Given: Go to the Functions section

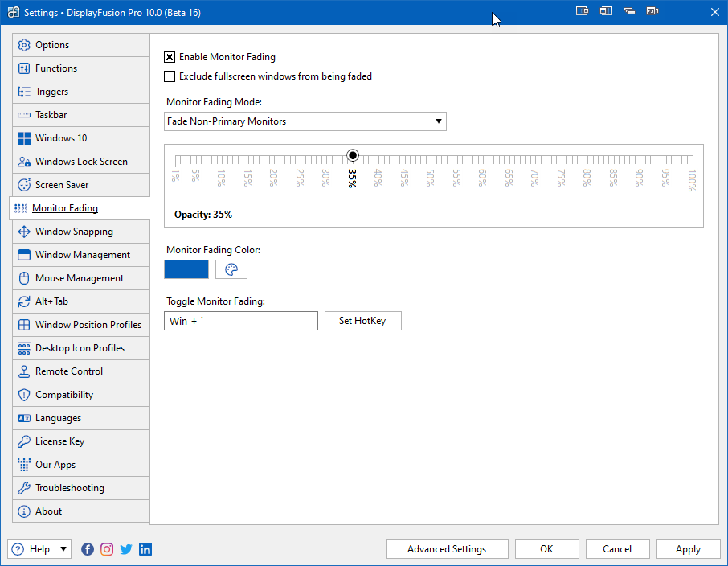Looking at the screenshot, I should [81, 68].
